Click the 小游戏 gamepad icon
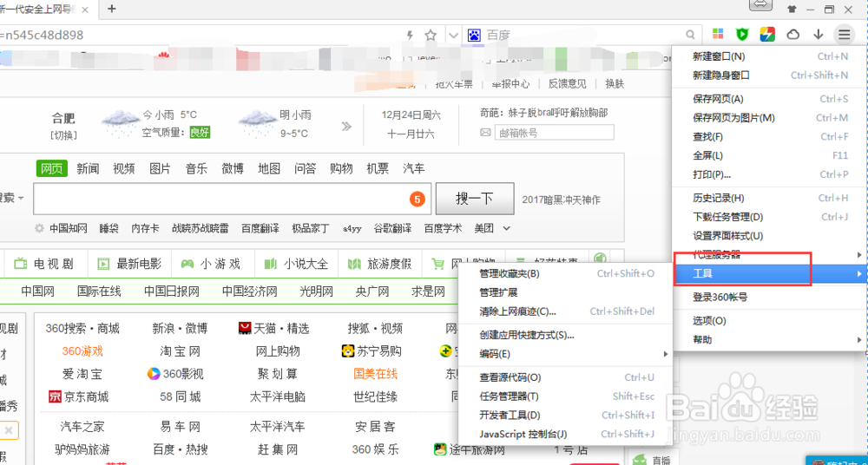 tap(188, 264)
